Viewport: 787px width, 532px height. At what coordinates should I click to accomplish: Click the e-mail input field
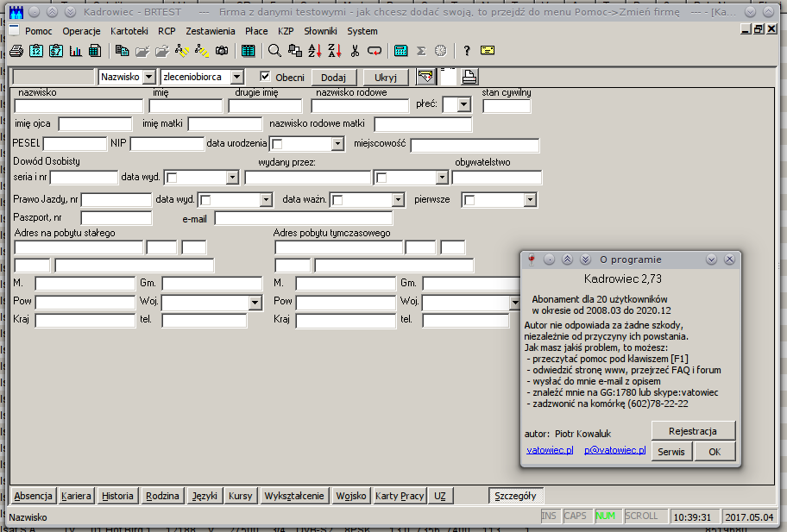coord(303,218)
